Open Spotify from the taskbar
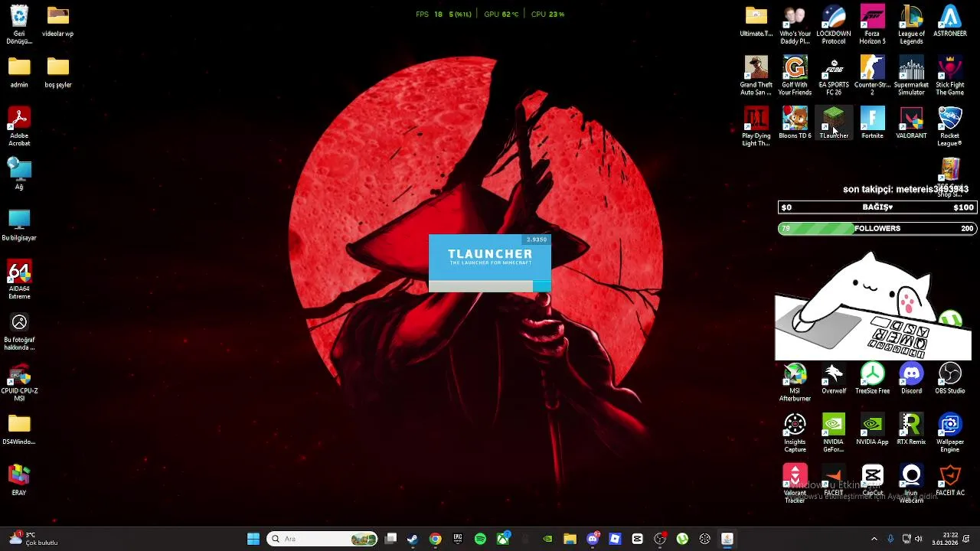Screen dimensions: 980x551 click(480, 539)
